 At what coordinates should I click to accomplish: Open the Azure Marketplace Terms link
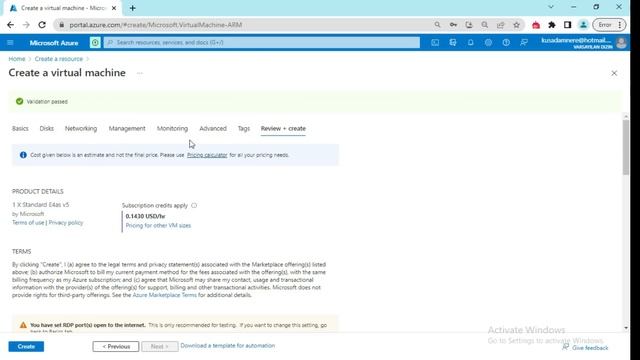click(x=164, y=295)
